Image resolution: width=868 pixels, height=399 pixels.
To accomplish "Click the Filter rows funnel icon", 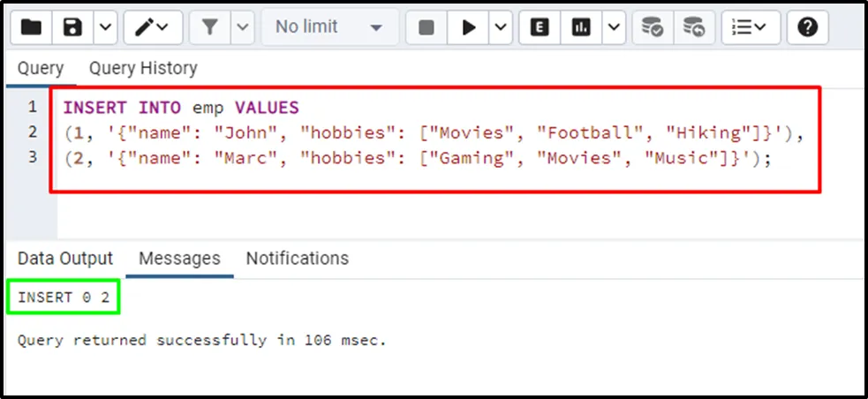I will pos(209,27).
